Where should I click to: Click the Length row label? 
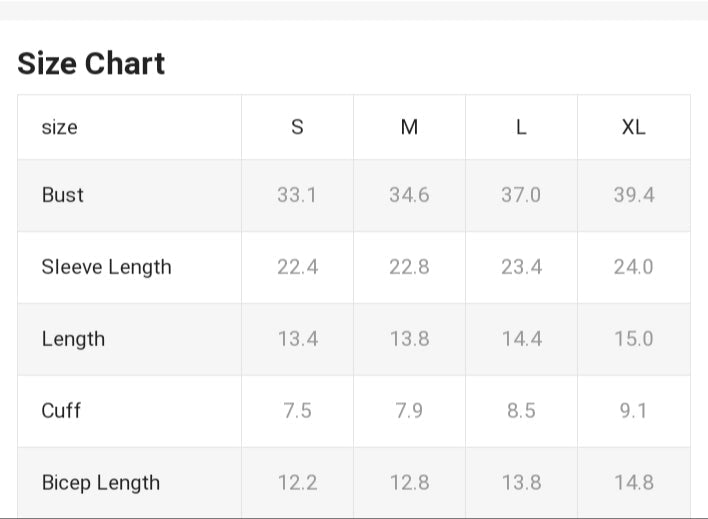[x=73, y=339]
